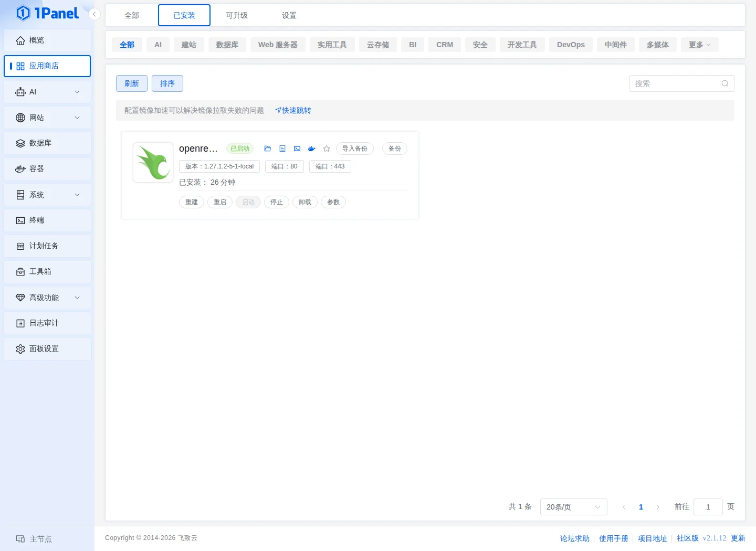756x551 pixels.
Task: Filter by the 数据库 category tag
Action: 227,45
